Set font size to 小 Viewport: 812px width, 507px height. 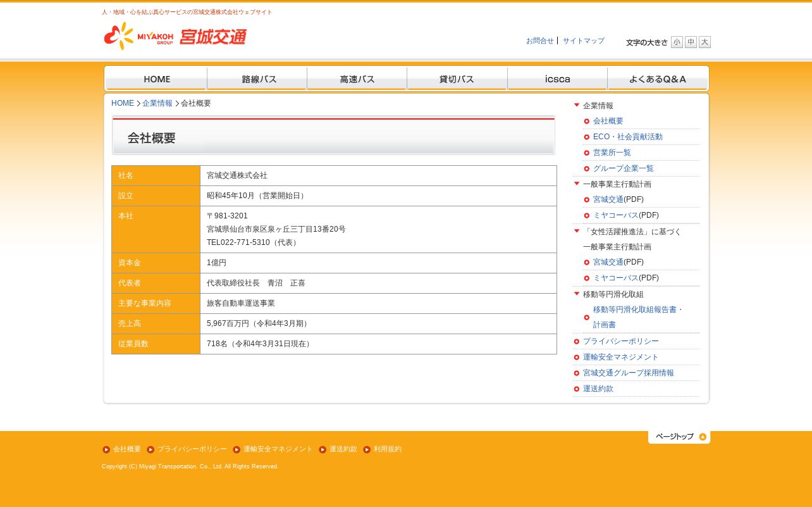677,42
